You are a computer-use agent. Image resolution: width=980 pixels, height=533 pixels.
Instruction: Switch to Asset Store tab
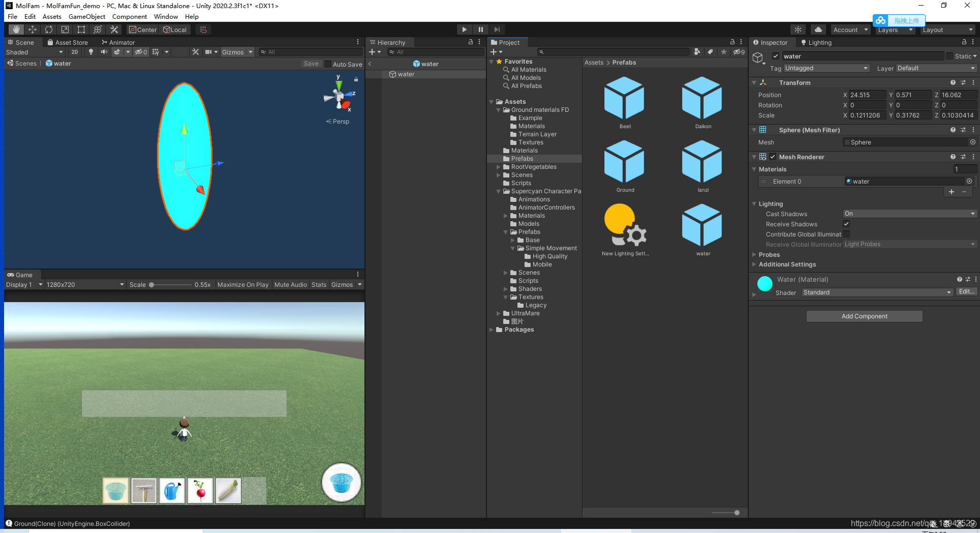click(68, 42)
